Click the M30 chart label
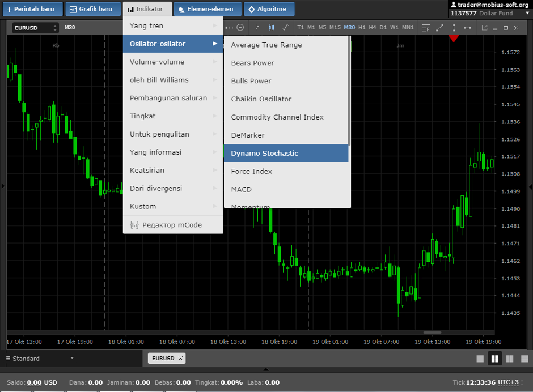This screenshot has height=392, width=533. tap(70, 28)
